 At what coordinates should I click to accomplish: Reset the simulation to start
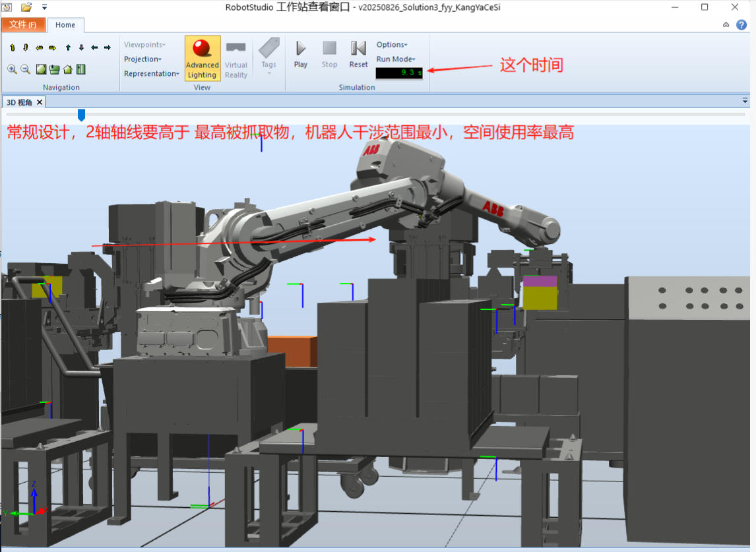coord(358,54)
